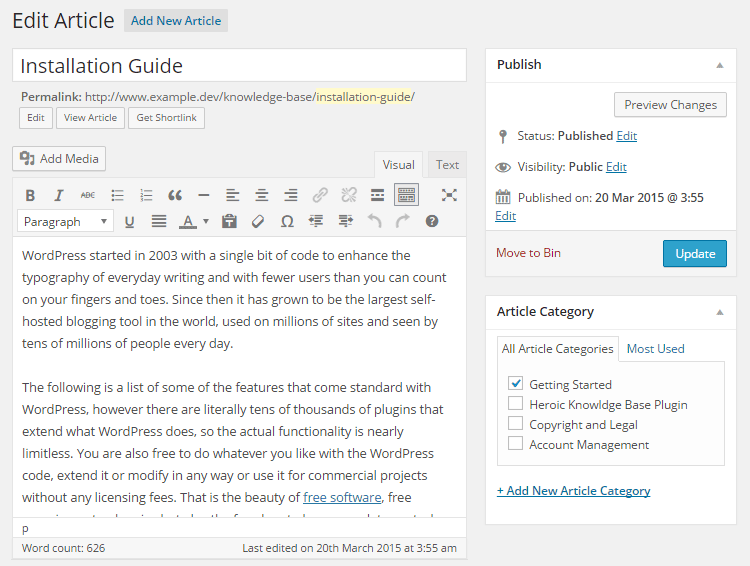Redo the last edit
Screen dimensions: 750x566
coord(403,222)
